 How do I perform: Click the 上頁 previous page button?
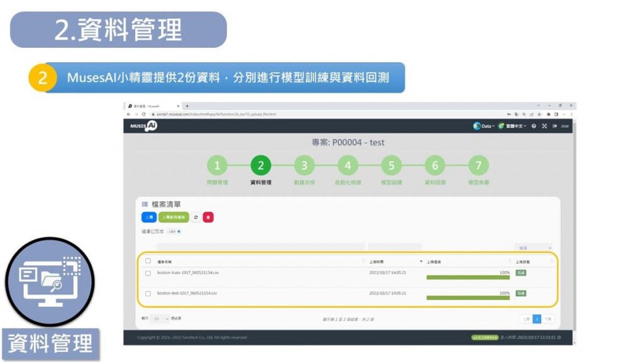pos(526,319)
